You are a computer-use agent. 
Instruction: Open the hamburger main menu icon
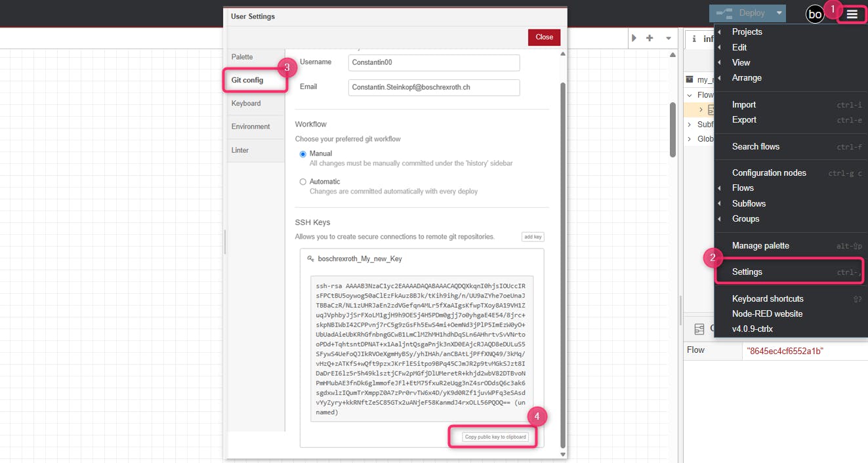coord(852,14)
